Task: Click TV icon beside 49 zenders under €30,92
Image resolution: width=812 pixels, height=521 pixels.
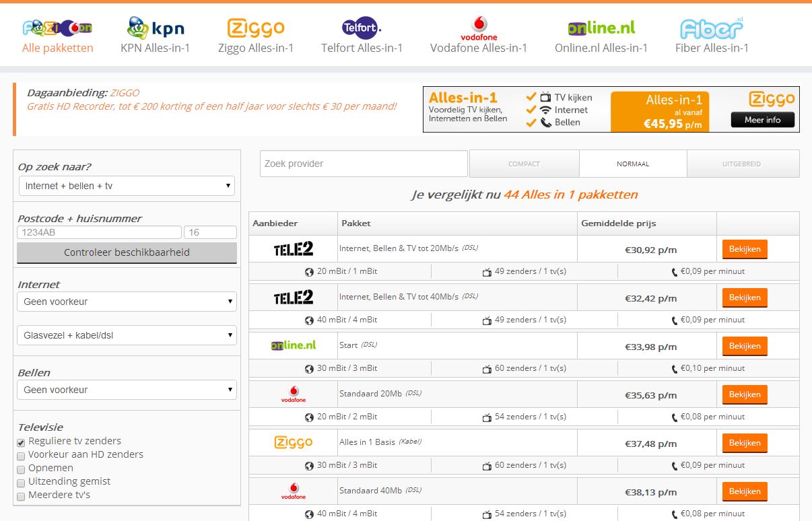Action: (487, 272)
